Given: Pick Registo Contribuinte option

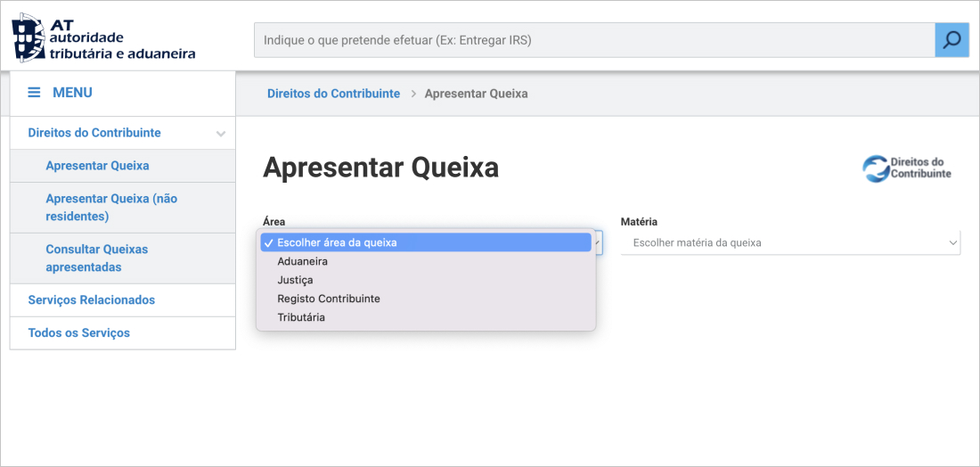Looking at the screenshot, I should coord(329,299).
